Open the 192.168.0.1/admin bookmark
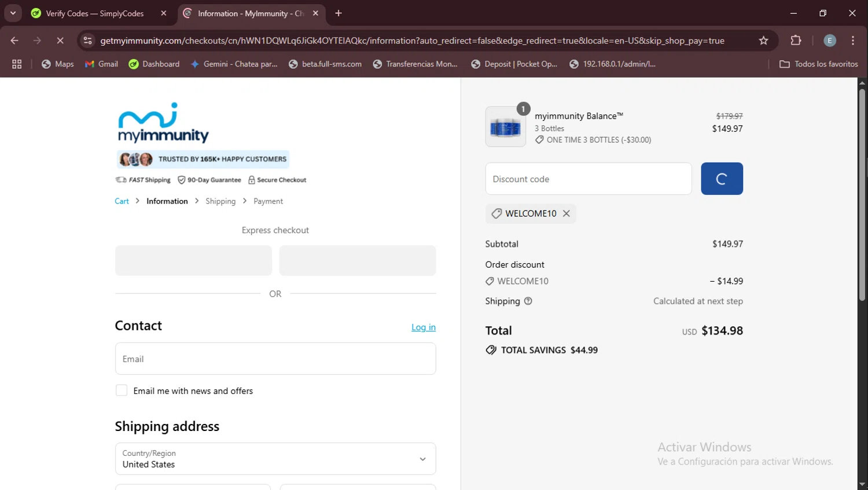Viewport: 868px width, 490px height. click(x=613, y=64)
